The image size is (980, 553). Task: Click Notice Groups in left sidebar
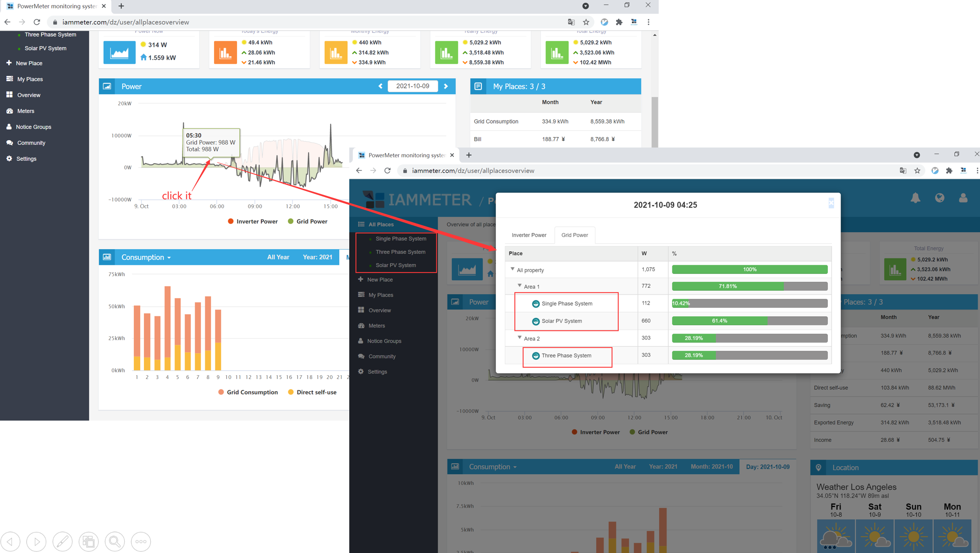click(33, 127)
